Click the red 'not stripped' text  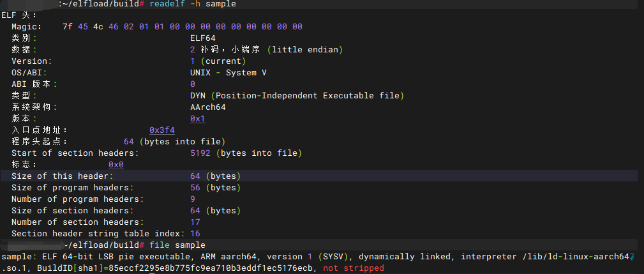click(x=354, y=268)
